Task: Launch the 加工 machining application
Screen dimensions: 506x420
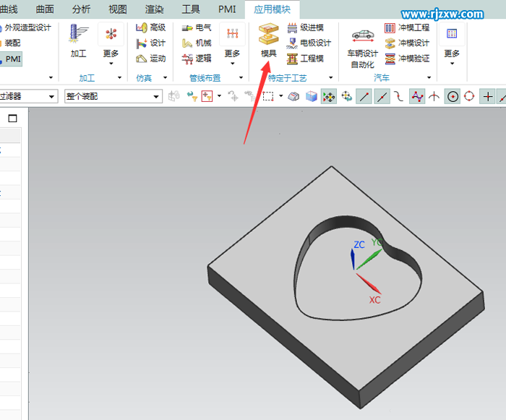Action: [x=78, y=40]
